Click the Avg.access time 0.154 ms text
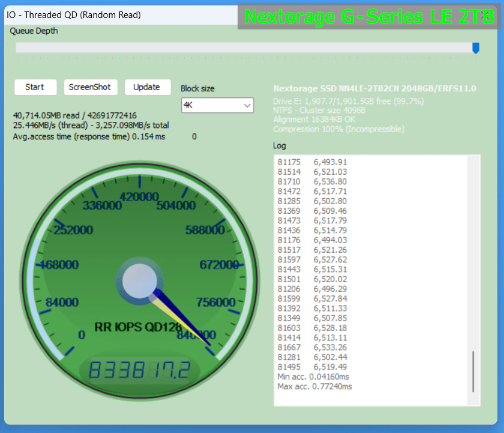The image size is (504, 433). pos(89,137)
